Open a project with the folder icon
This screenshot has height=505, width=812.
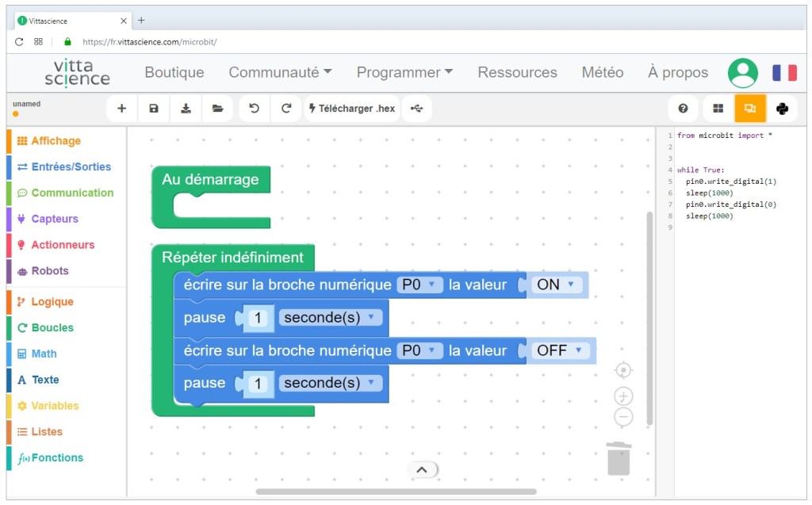[217, 109]
